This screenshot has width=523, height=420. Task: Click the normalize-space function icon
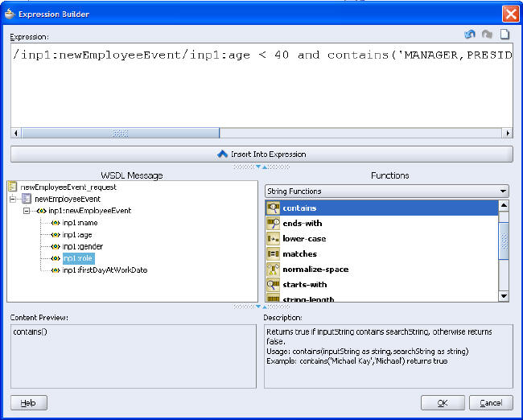tap(273, 269)
